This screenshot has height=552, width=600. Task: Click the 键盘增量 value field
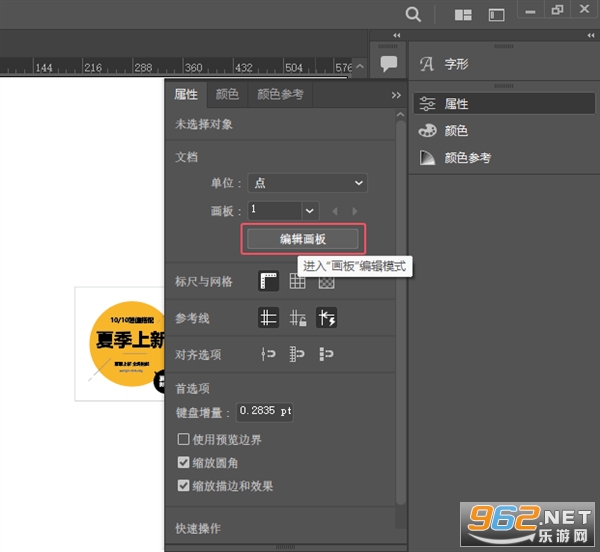tap(265, 412)
